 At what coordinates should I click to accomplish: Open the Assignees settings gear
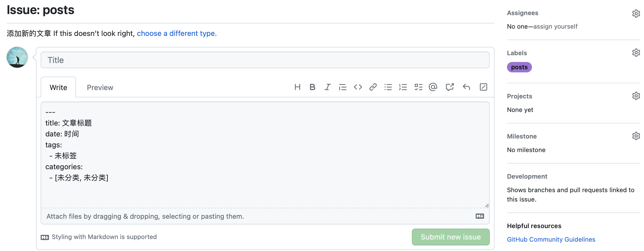(636, 13)
